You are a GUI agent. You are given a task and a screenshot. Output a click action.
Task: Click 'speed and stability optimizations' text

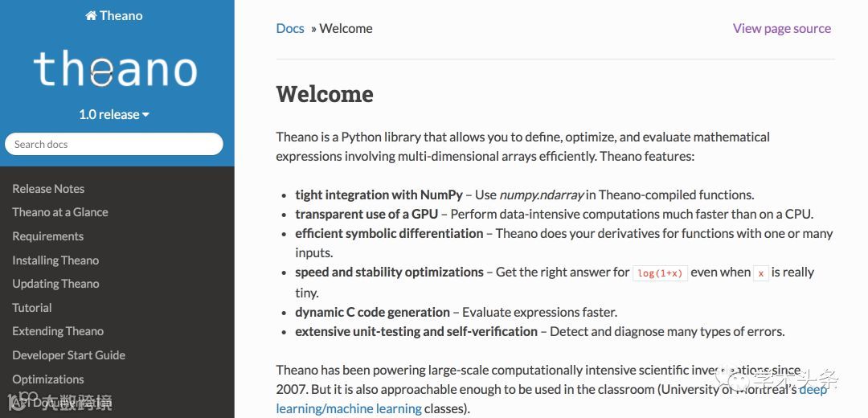[x=389, y=273]
